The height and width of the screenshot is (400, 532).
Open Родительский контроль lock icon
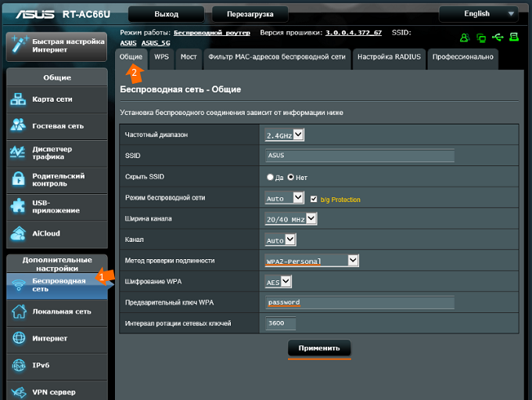pos(19,179)
